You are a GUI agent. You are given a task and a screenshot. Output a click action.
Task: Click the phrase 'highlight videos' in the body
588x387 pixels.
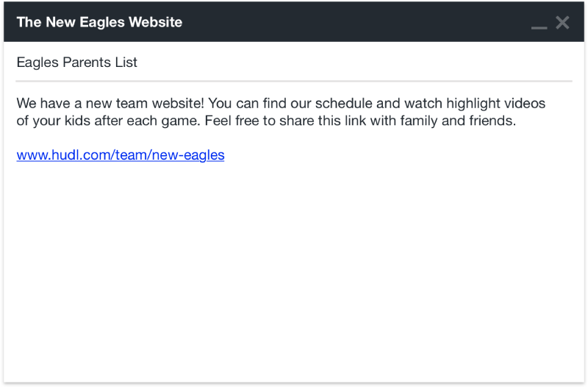(495, 103)
